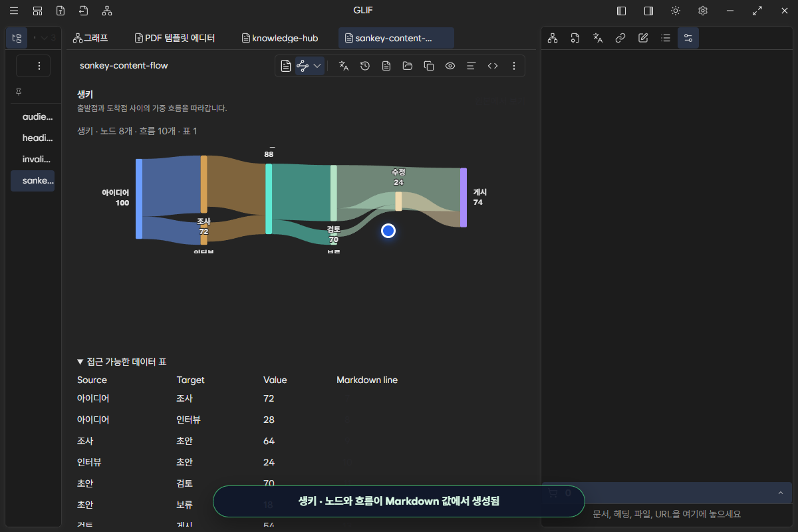Click the fullscreen expand arrows icon
Screen dimensions: 798x532
tap(757, 11)
